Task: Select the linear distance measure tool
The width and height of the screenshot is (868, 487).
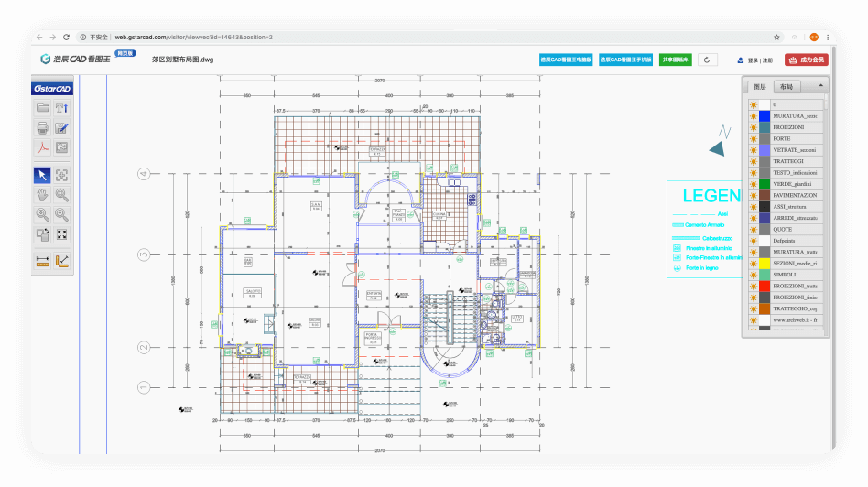Action: click(43, 261)
